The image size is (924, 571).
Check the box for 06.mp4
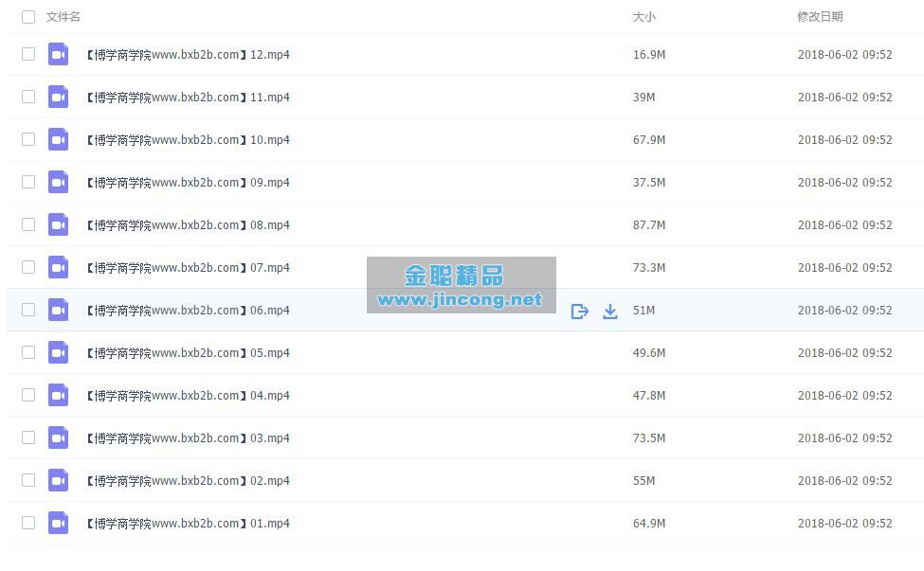(28, 310)
